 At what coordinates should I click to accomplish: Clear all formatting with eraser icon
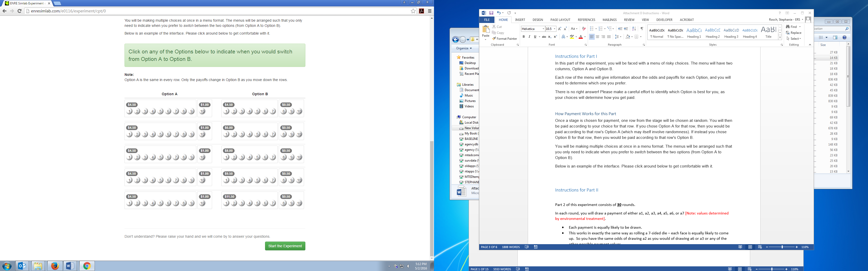coord(584,29)
